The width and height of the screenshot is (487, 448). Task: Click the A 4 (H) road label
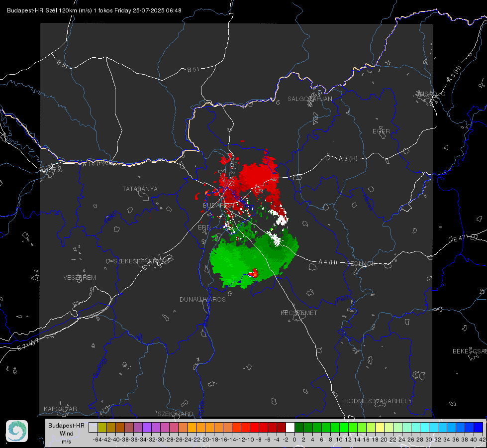click(x=328, y=262)
